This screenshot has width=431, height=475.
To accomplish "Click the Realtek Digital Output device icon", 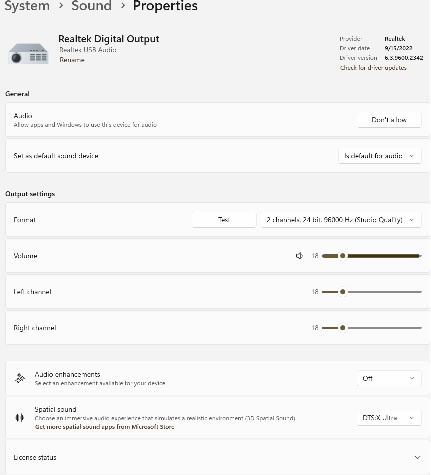I will pos(29,54).
